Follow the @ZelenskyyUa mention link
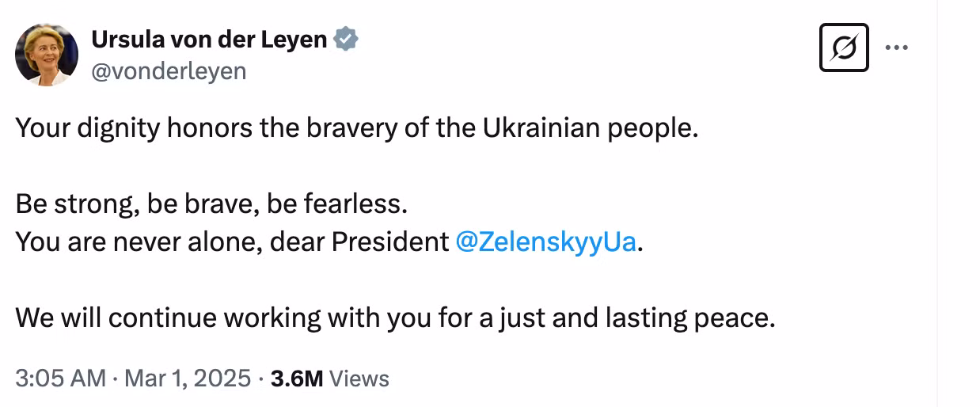980x407 pixels. 546,242
